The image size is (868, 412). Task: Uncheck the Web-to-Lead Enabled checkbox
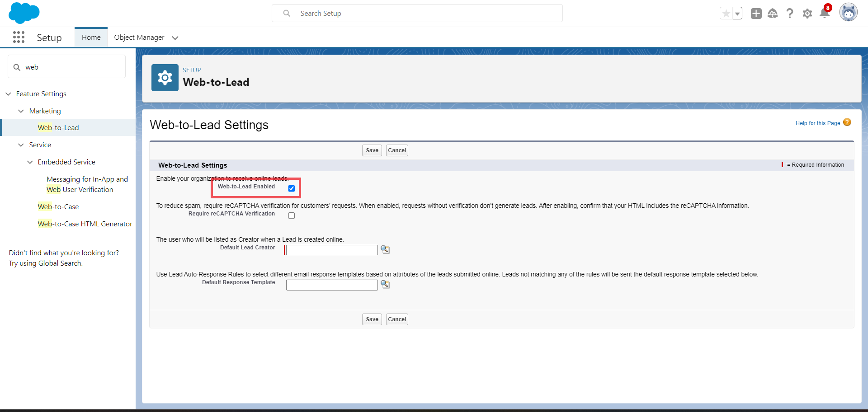292,188
